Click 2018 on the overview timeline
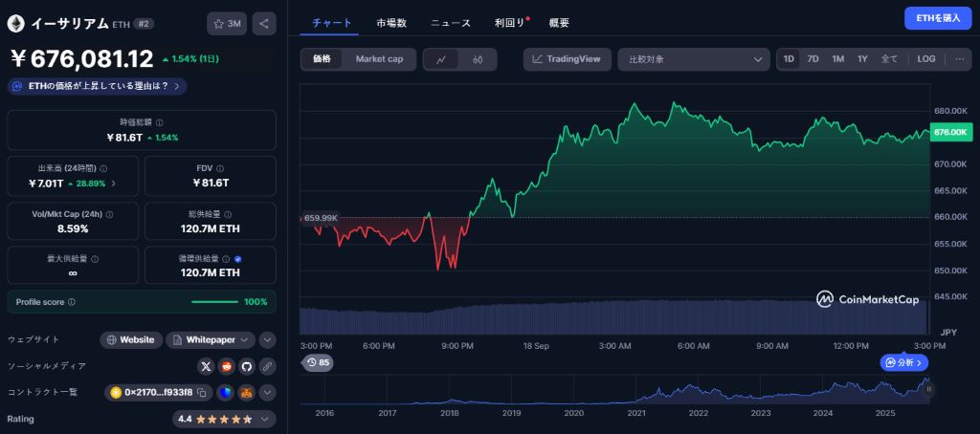 tap(450, 413)
